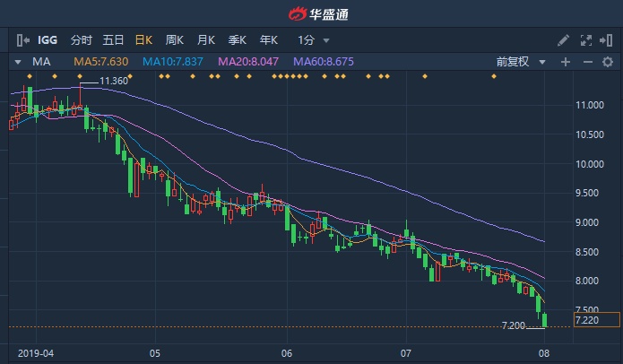Select the 季K tab

point(238,40)
